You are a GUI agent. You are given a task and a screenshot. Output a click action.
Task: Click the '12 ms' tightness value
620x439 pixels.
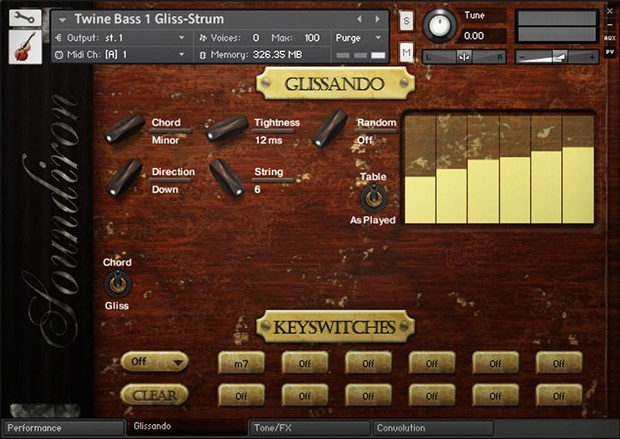click(x=268, y=140)
